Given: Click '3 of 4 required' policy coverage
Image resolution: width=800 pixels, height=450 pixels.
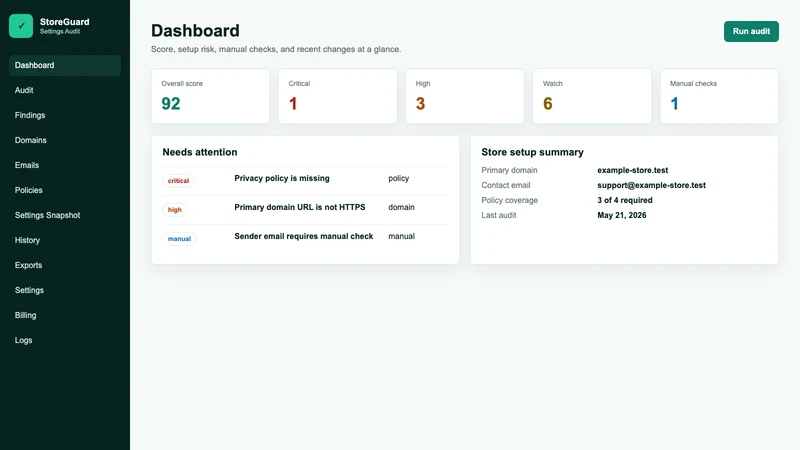Looking at the screenshot, I should pyautogui.click(x=624, y=200).
